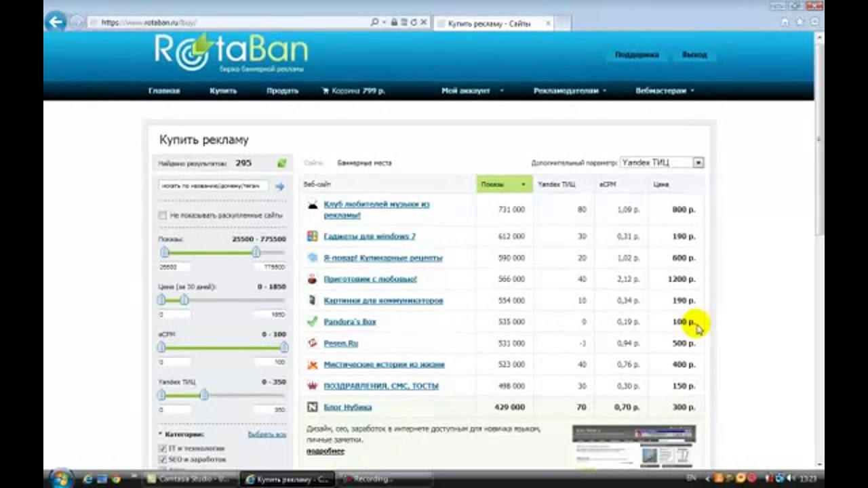
Task: Sort by the 'Показы' column header
Action: (504, 184)
